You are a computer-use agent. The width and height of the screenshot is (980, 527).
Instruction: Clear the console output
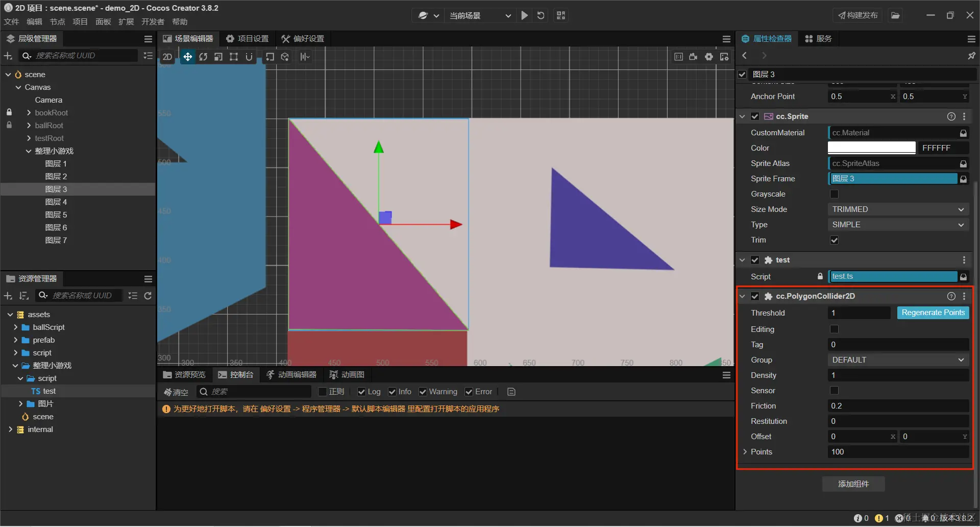click(x=176, y=392)
